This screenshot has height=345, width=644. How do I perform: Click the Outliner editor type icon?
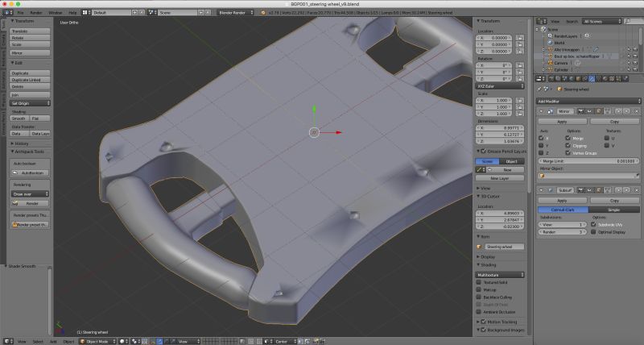pyautogui.click(x=542, y=21)
